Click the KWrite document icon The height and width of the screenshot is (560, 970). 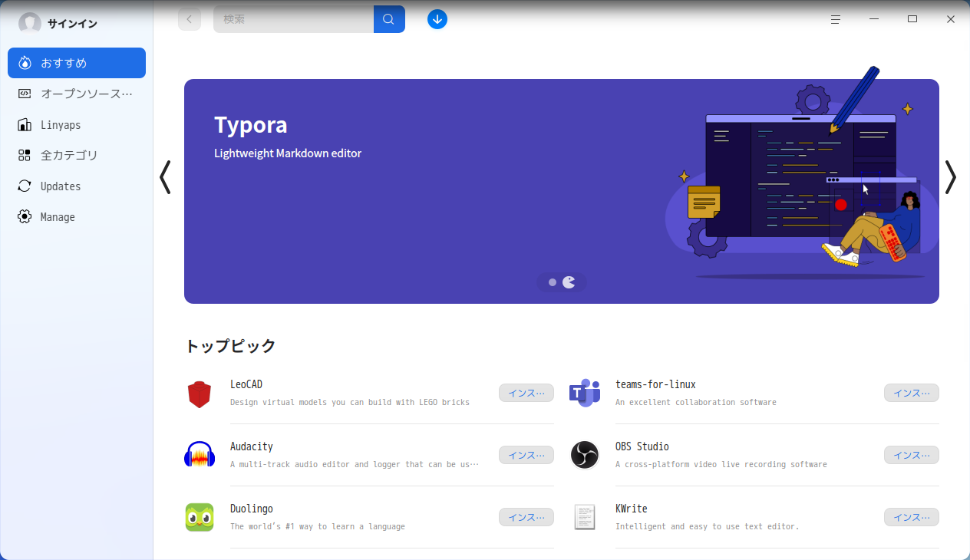coord(585,517)
